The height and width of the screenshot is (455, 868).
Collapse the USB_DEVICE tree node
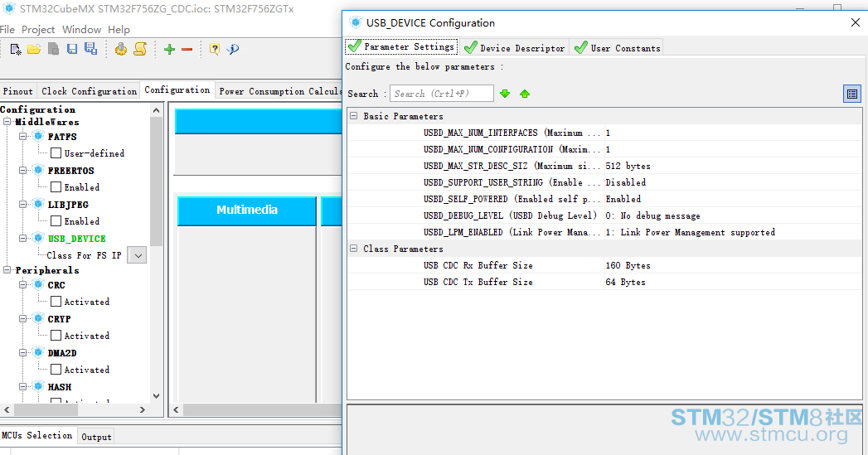tap(23, 238)
